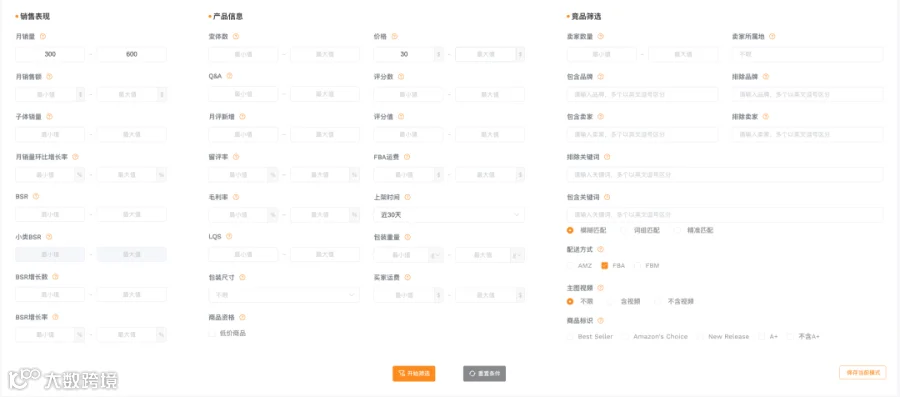This screenshot has width=900, height=397.
Task: Click 价格 minimum field showing 30
Action: (x=404, y=55)
